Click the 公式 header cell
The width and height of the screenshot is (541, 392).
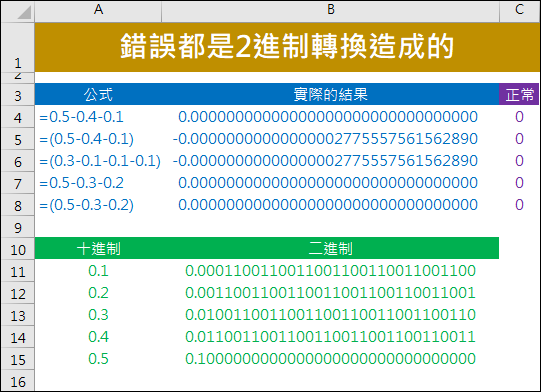98,94
